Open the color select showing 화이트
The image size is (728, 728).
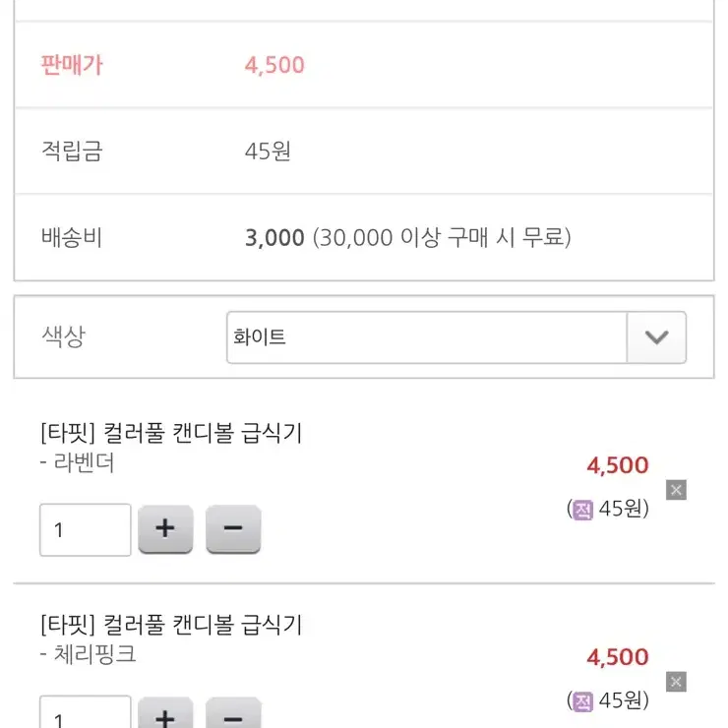456,337
